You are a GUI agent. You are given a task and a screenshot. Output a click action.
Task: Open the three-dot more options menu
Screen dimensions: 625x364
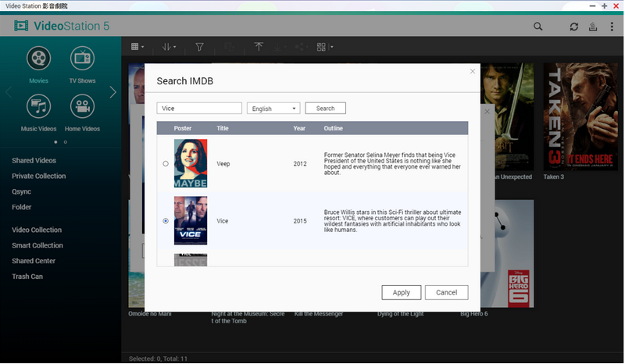(x=612, y=27)
